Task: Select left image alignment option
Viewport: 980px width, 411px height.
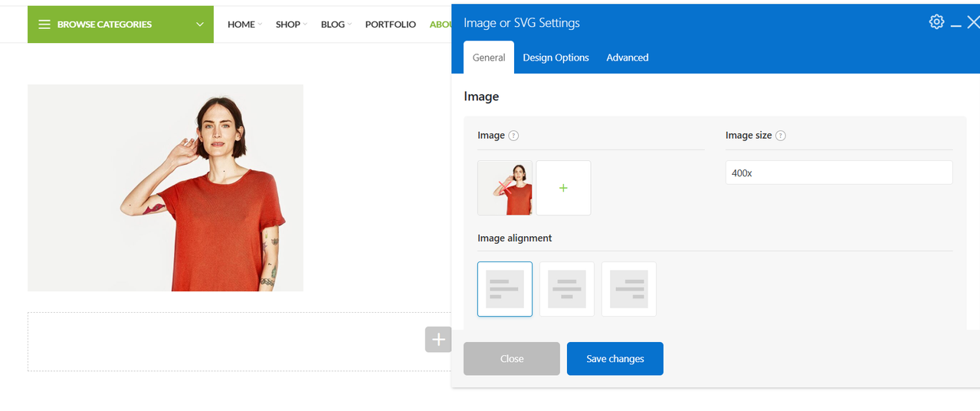Action: 505,289
